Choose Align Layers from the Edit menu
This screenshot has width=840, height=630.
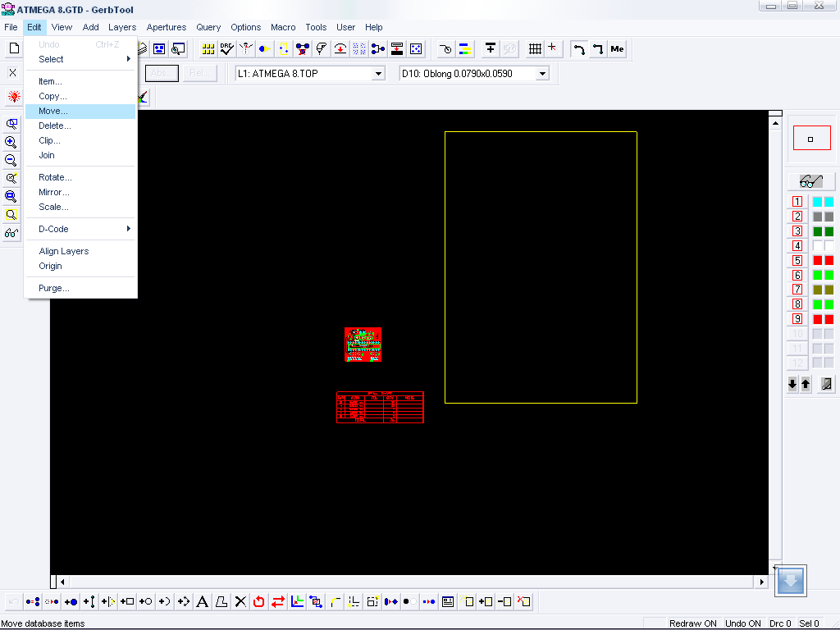pos(80,251)
